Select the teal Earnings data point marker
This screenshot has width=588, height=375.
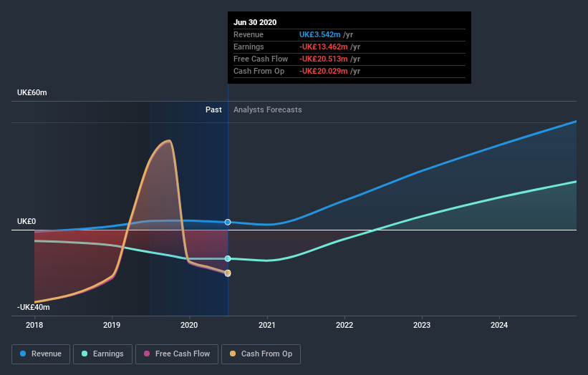point(228,258)
